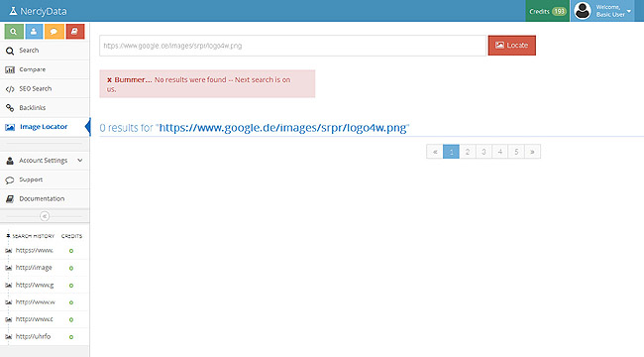This screenshot has width=644, height=357.
Task: Click the Backlinks chain icon
Action: 10,108
